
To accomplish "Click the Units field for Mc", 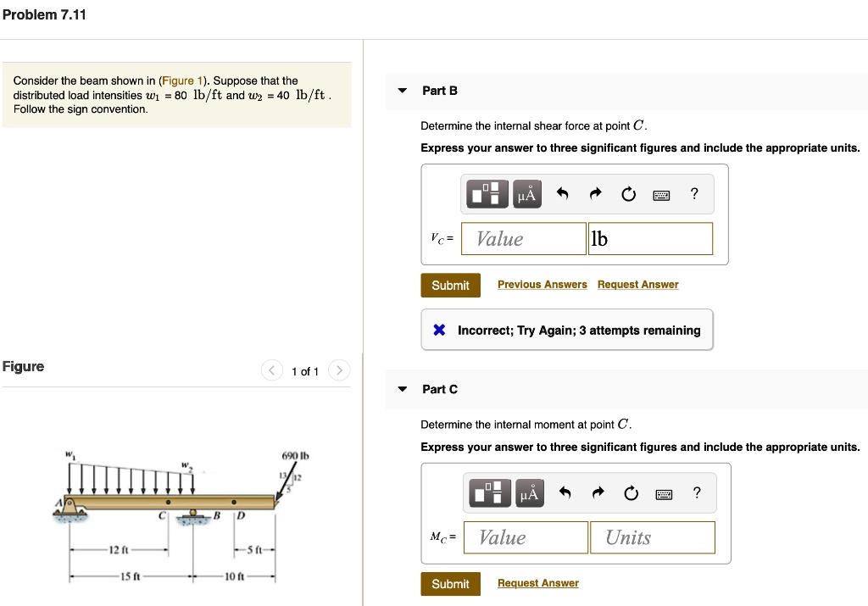I will pos(653,537).
